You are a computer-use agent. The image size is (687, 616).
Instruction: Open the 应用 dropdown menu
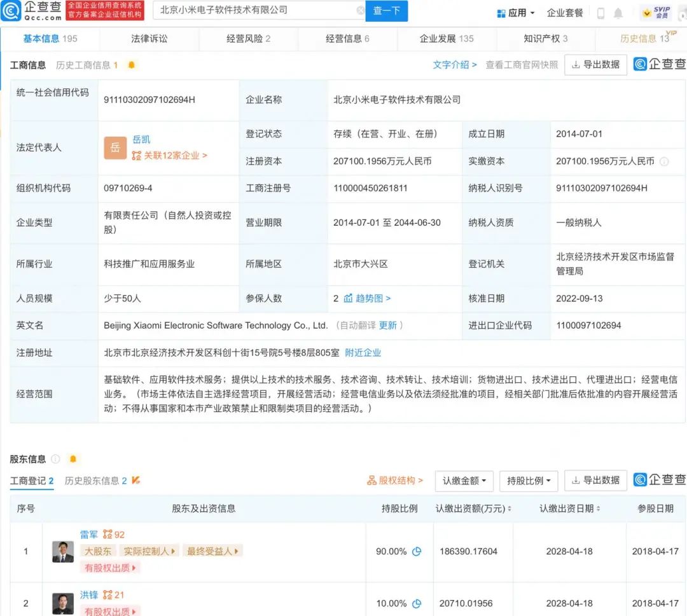coord(516,13)
